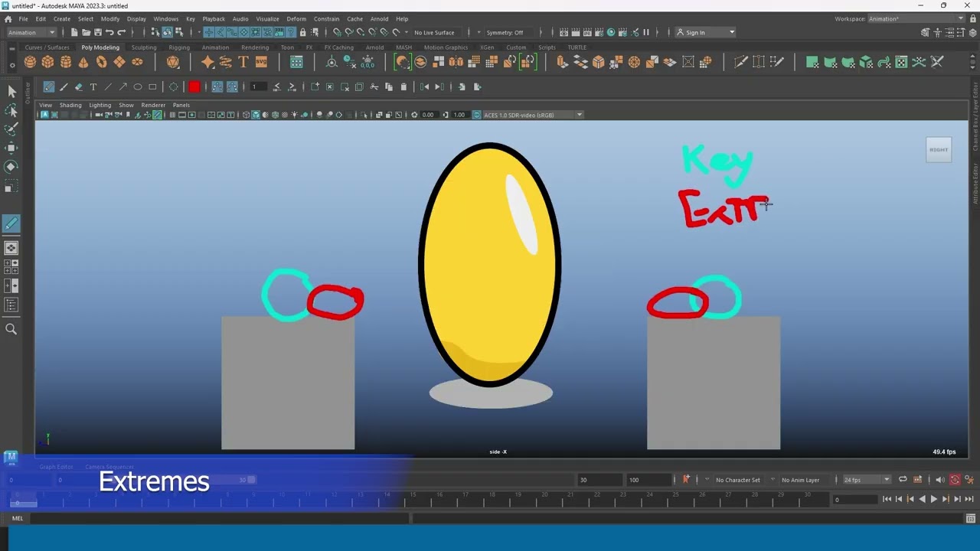Toggle timeline loop playback mode
The width and height of the screenshot is (980, 551).
pos(903,480)
